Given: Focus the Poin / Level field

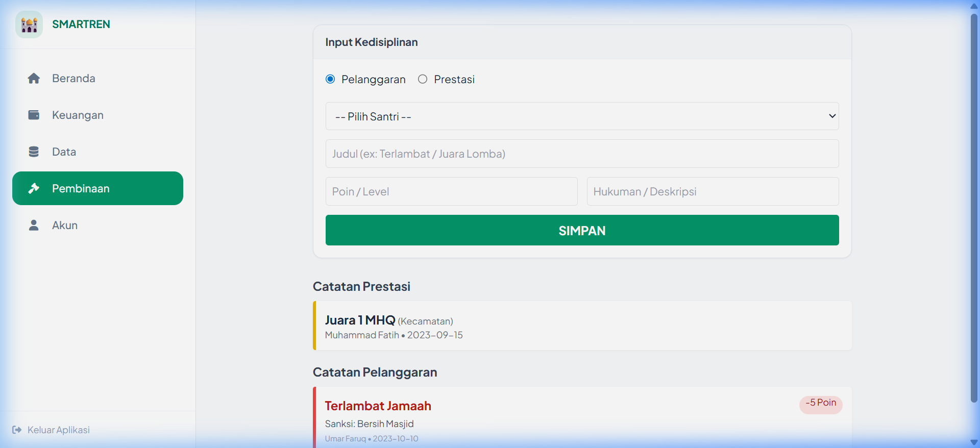Looking at the screenshot, I should coord(451,191).
